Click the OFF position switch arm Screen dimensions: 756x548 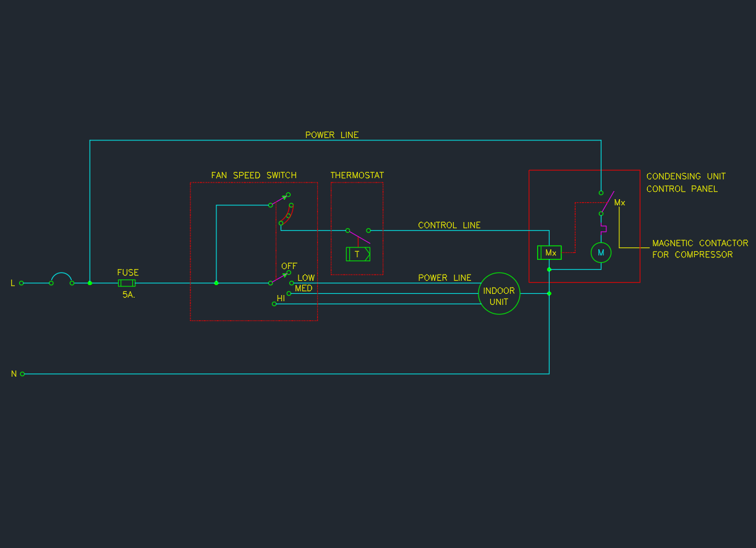[x=279, y=278]
